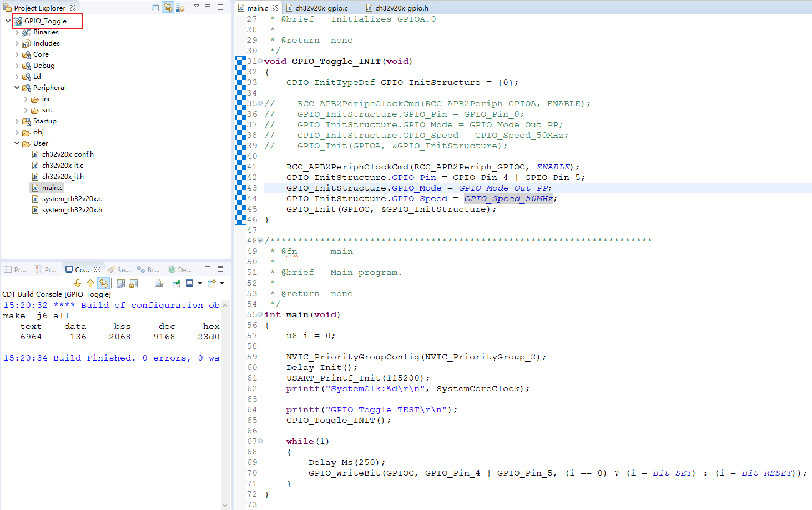Collapse the Peripheral folder node
This screenshot has width=812, height=510.
coord(17,88)
